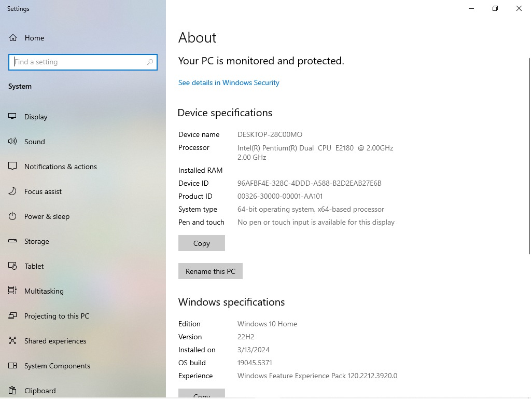Click the Find a setting search box
532x400 pixels.
click(78, 62)
